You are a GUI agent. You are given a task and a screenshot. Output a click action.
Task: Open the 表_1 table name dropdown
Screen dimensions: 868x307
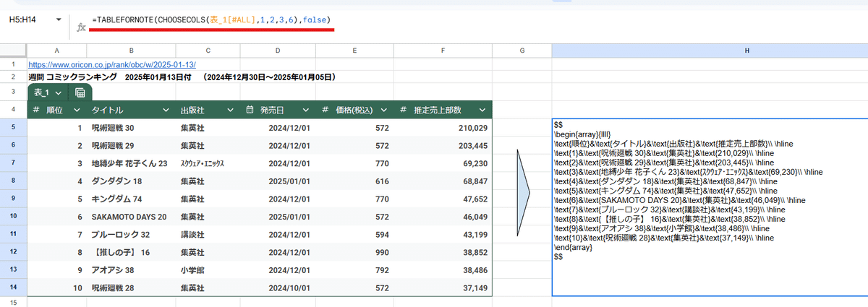[x=57, y=92]
